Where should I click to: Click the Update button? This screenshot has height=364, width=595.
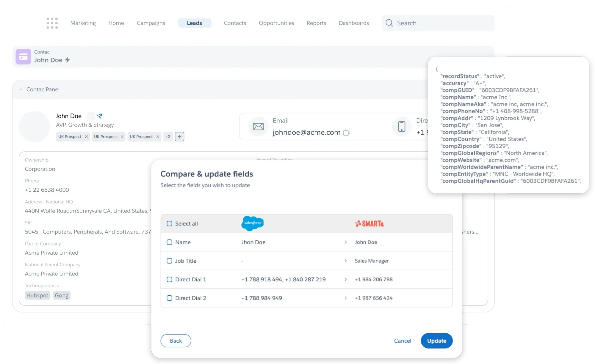pyautogui.click(x=437, y=341)
